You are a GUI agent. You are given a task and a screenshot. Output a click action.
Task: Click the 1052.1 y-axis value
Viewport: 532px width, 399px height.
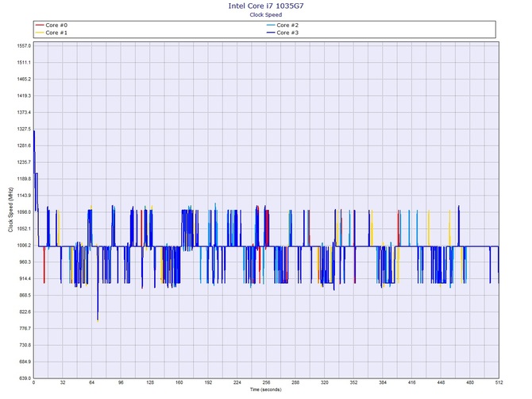pos(24,229)
